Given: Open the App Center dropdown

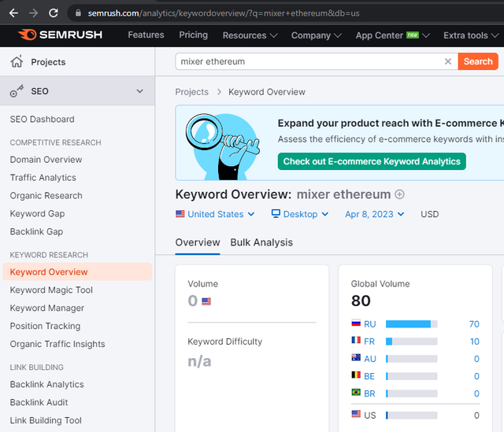Looking at the screenshot, I should coord(392,35).
